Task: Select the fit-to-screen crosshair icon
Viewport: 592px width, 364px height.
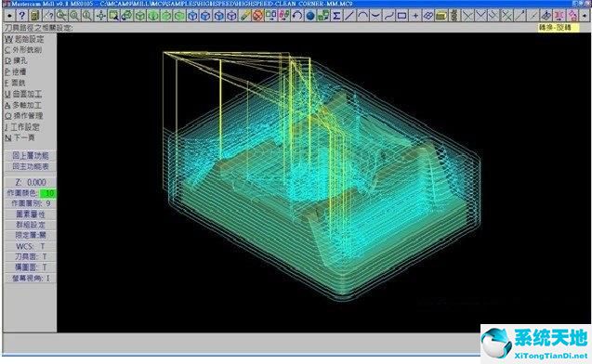Action: point(100,16)
